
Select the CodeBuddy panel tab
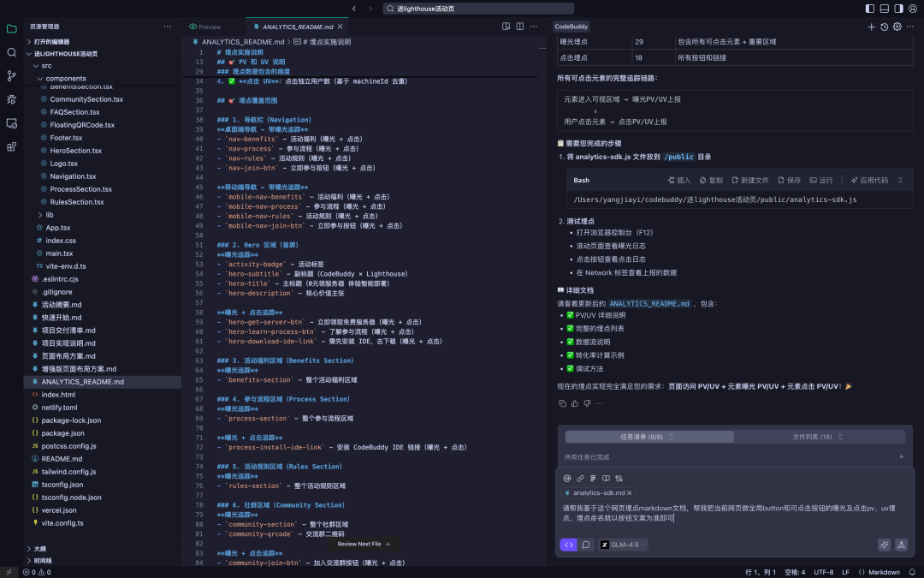pos(571,27)
